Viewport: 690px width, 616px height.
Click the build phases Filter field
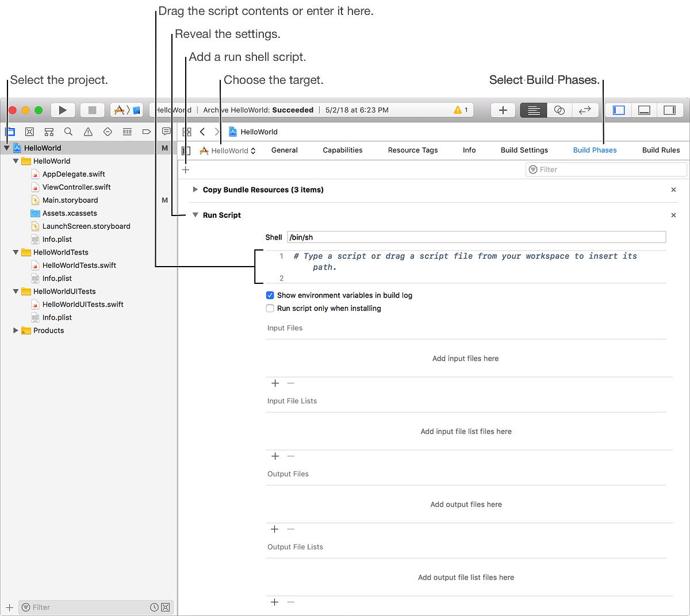tap(606, 170)
